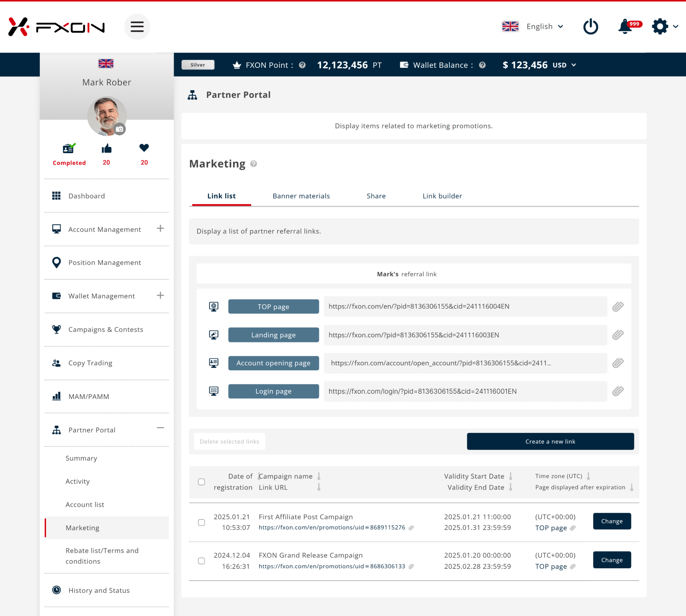Expand Account Management submenu

tap(160, 229)
